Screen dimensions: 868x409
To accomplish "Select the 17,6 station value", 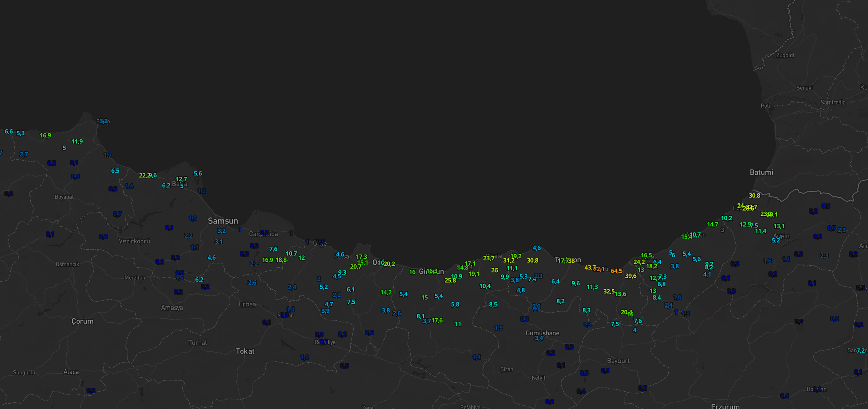I will click(x=437, y=320).
